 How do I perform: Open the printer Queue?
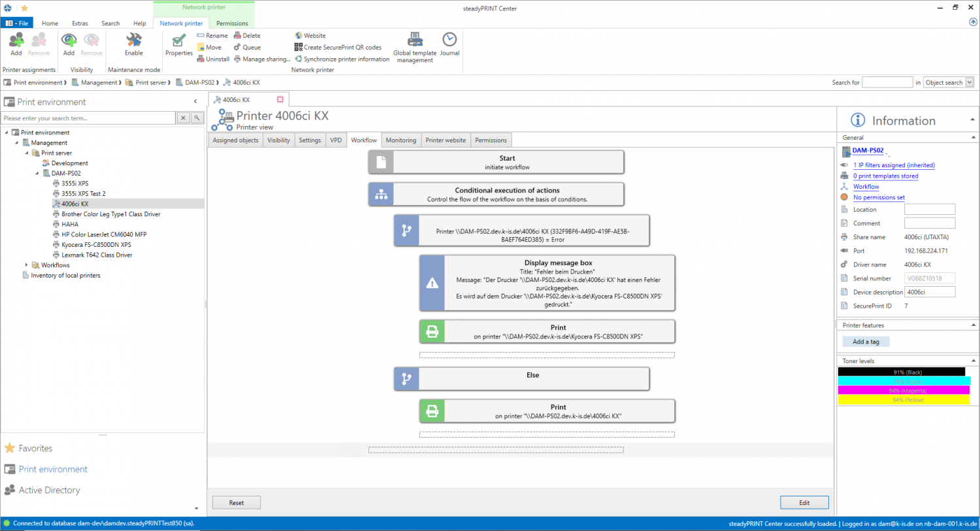coord(247,46)
